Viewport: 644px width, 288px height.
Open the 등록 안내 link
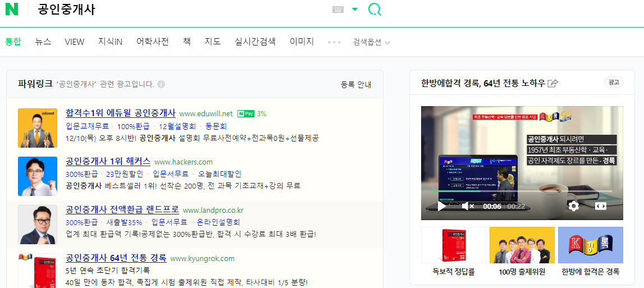(x=355, y=85)
